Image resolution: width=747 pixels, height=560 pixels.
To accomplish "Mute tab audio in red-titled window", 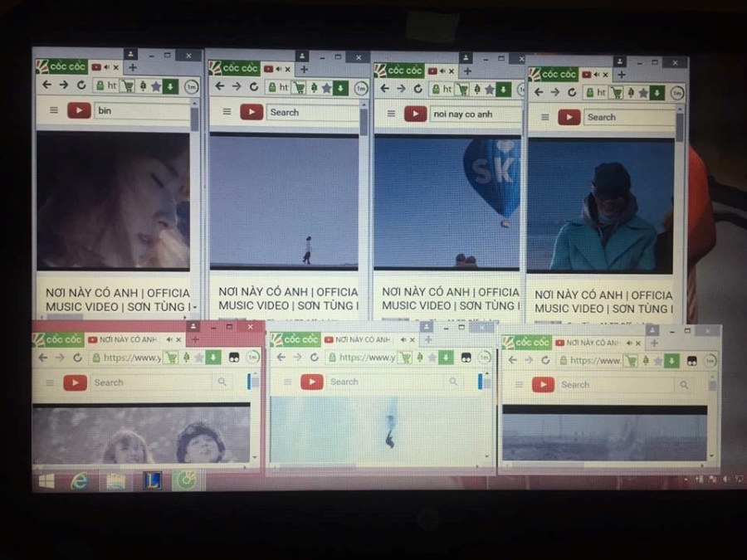I will (x=169, y=339).
